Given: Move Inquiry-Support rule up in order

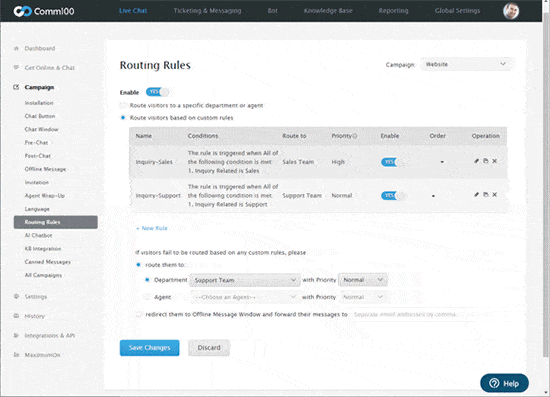Looking at the screenshot, I should pos(434,196).
